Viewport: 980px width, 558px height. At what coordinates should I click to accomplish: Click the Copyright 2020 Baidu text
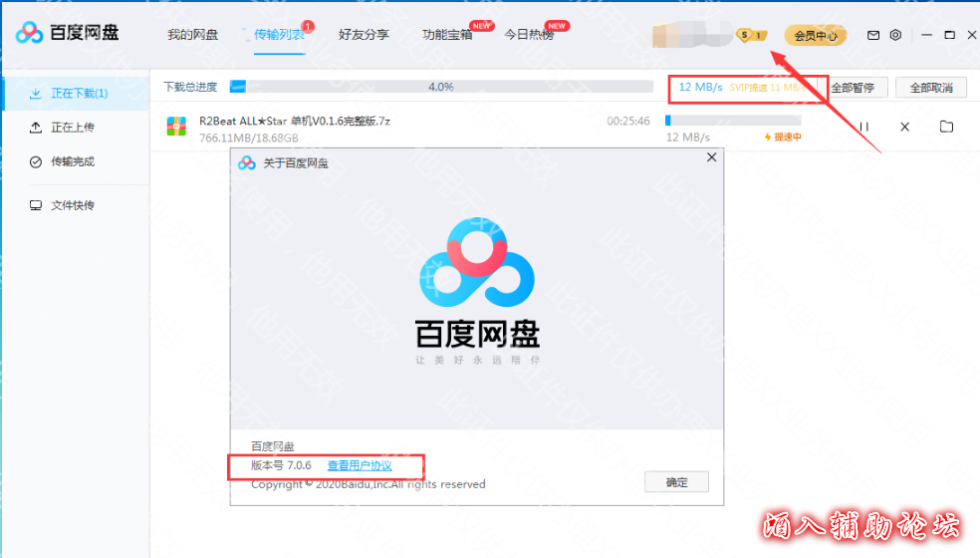(368, 484)
